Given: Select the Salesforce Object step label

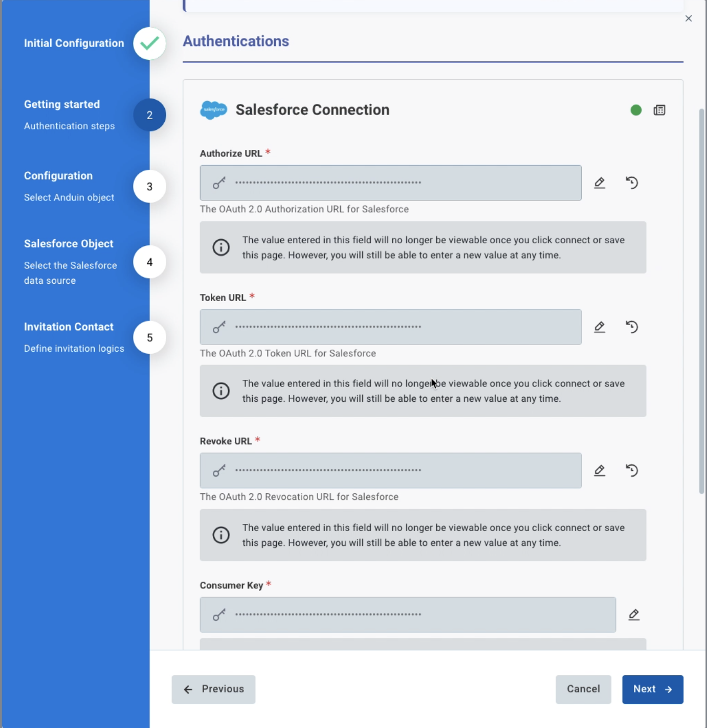Looking at the screenshot, I should pyautogui.click(x=69, y=244).
